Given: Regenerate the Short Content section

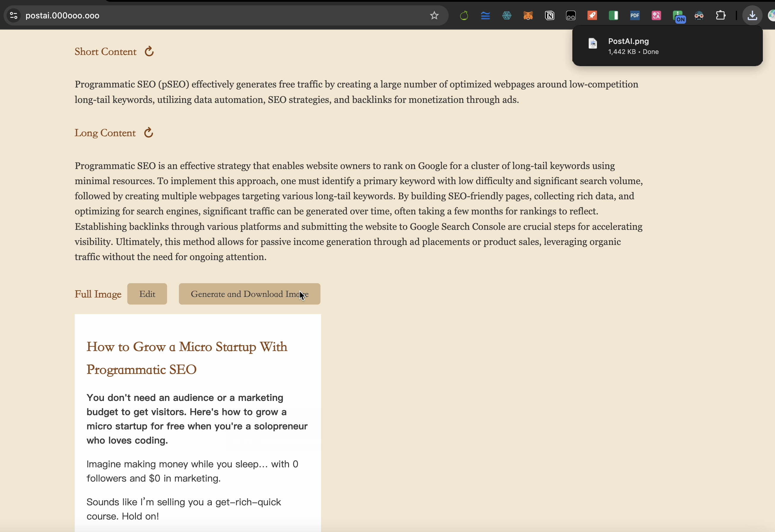Looking at the screenshot, I should [x=149, y=51].
